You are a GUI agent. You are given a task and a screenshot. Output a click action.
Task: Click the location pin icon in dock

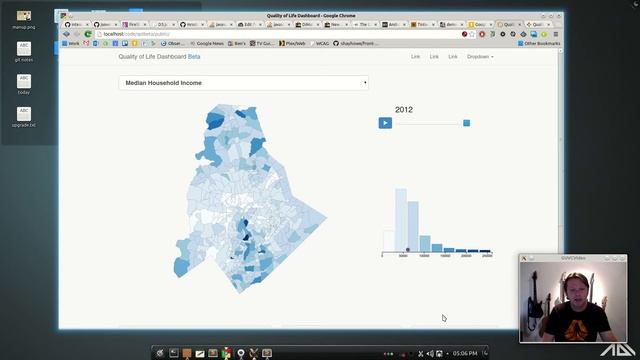click(241, 353)
